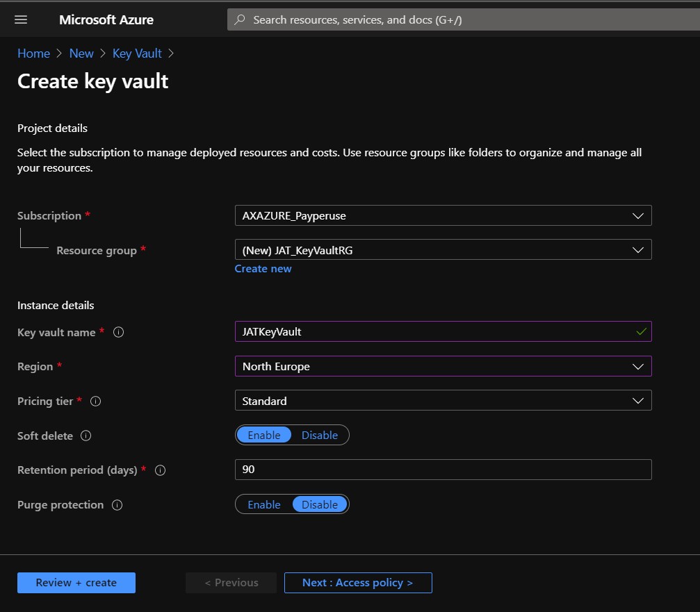Focus the search resources box
700x612 pixels.
pyautogui.click(x=464, y=19)
